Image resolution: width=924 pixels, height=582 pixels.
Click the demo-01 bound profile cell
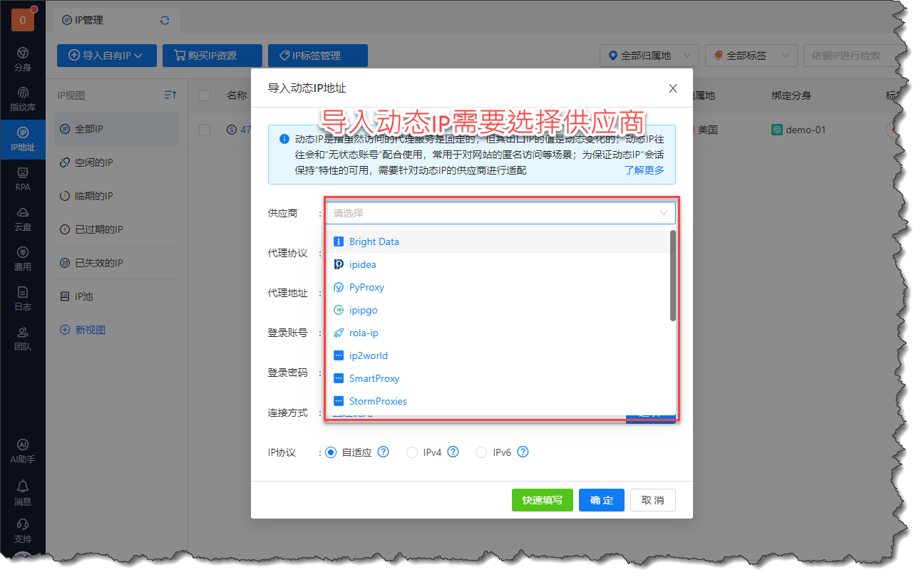[x=799, y=130]
